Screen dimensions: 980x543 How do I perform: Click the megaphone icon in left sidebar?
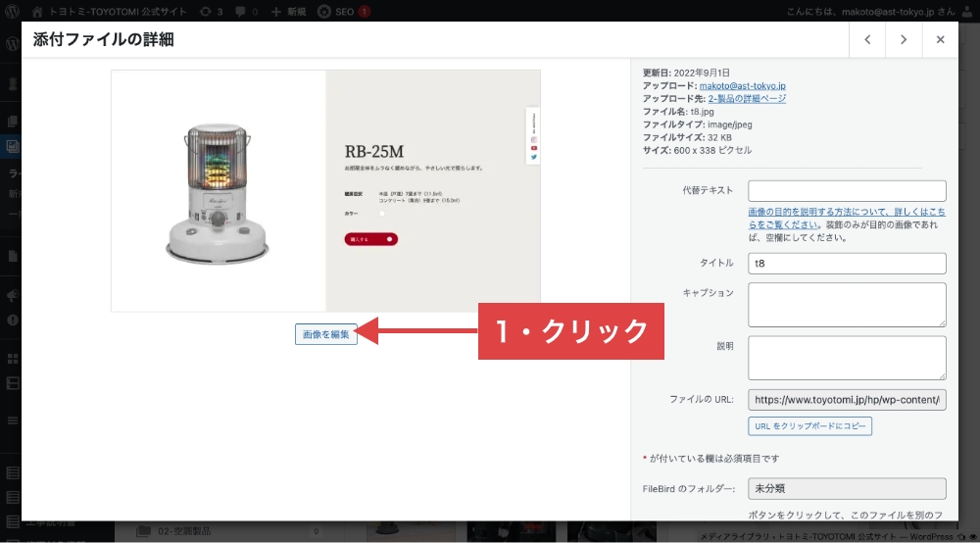pos(12,295)
